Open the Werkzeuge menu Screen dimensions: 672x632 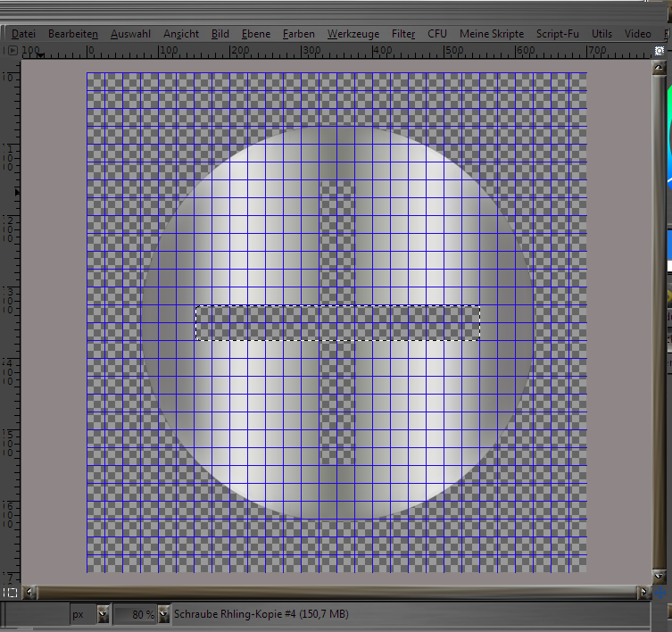pos(353,34)
